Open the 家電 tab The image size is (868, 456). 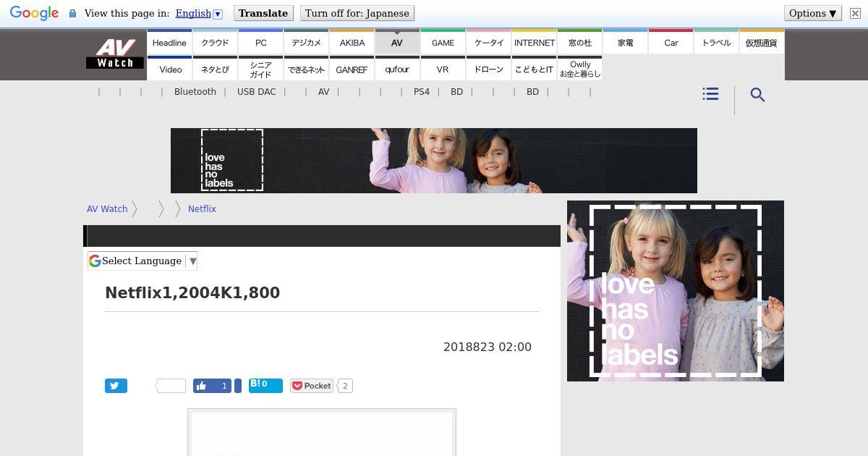(x=625, y=42)
